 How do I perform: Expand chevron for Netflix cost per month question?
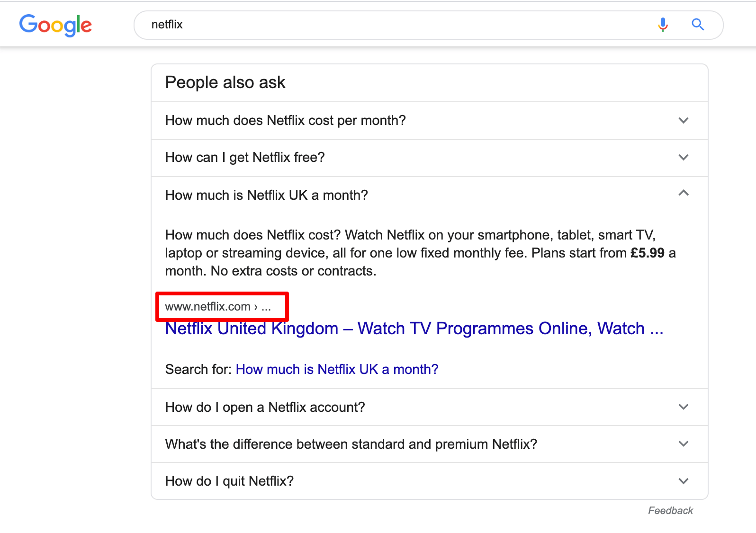pos(683,121)
